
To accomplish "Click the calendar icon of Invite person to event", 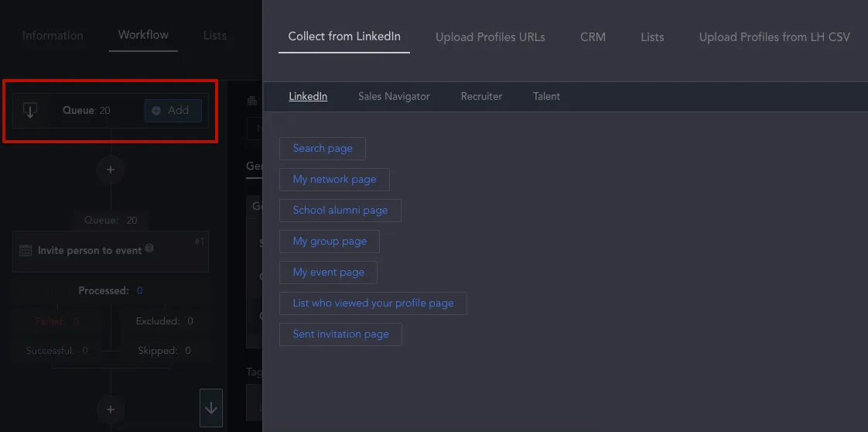I will [x=26, y=251].
